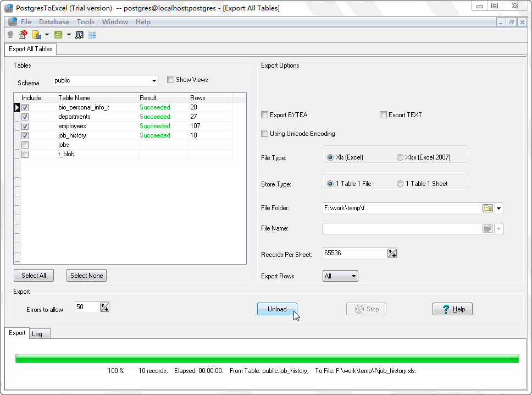Browse for File Folder with folder icon
This screenshot has width=532, height=395.
(487, 208)
